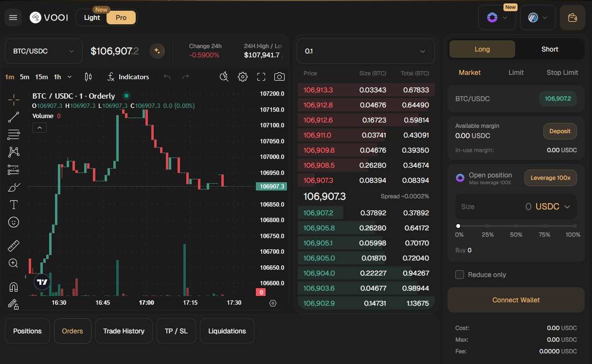Enter fullscreen mode on the chart
The width and height of the screenshot is (592, 364).
[x=261, y=76]
